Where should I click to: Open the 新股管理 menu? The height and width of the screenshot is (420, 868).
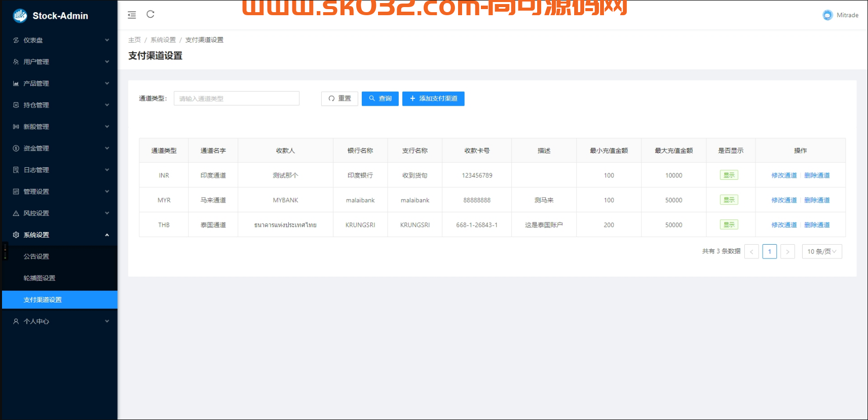tap(60, 127)
